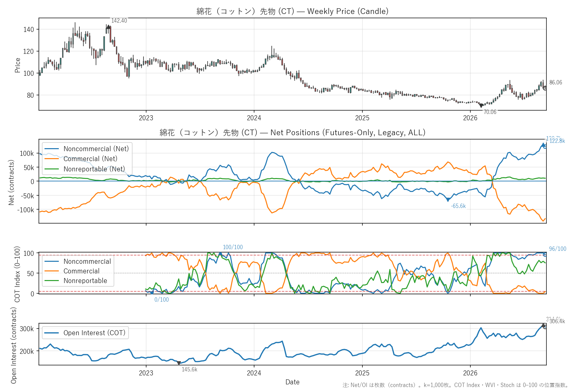This screenshot has width=574, height=392.
Task: Select the Nonreportable (Net) legend entry
Action: (x=94, y=169)
